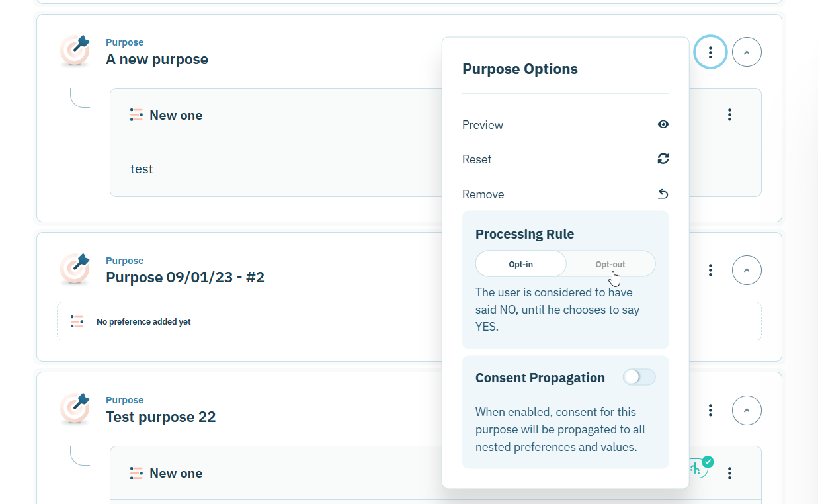Screen dimensions: 818x504
Task: Click the target icon beside A new purpose
Action: click(x=75, y=51)
